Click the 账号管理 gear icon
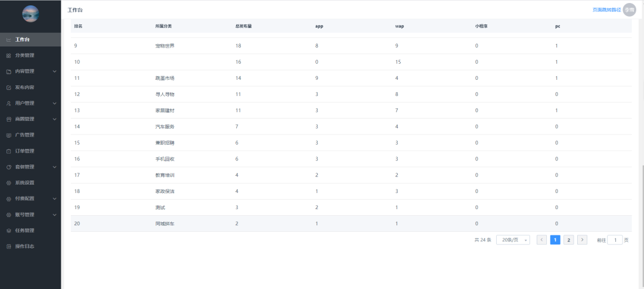The width and height of the screenshot is (644, 289). click(8, 215)
